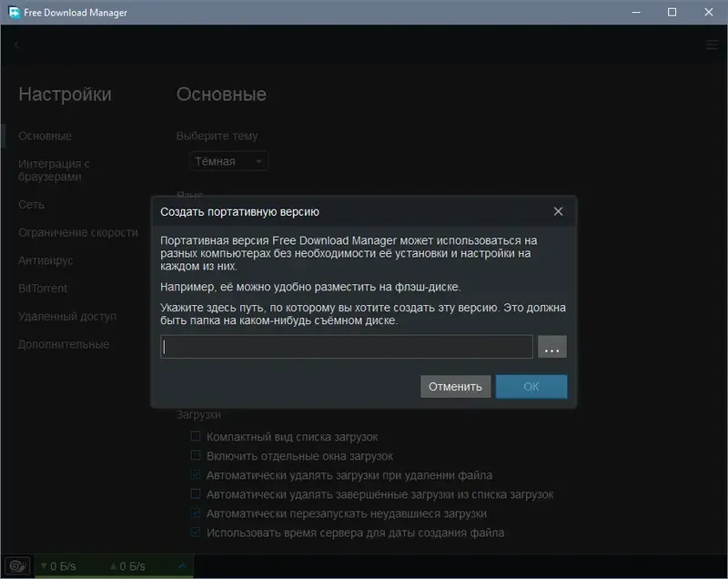Open Интеграция с браузерами settings section

tap(54, 170)
